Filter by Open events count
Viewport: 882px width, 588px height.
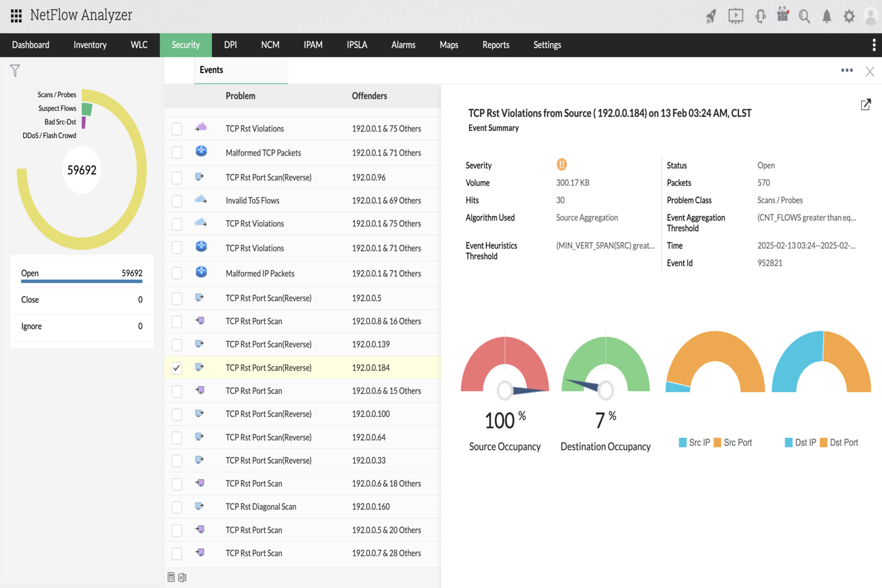click(82, 273)
